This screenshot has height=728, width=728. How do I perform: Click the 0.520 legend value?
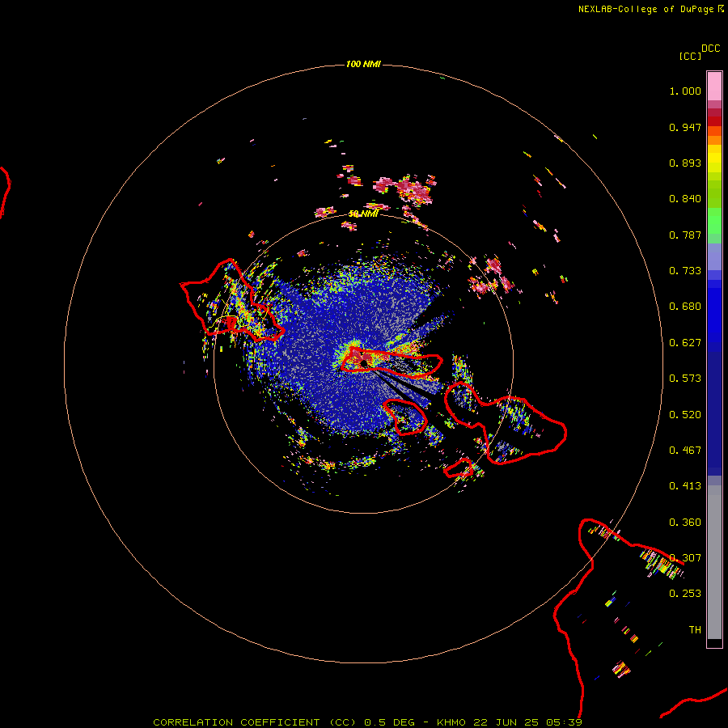tap(685, 415)
